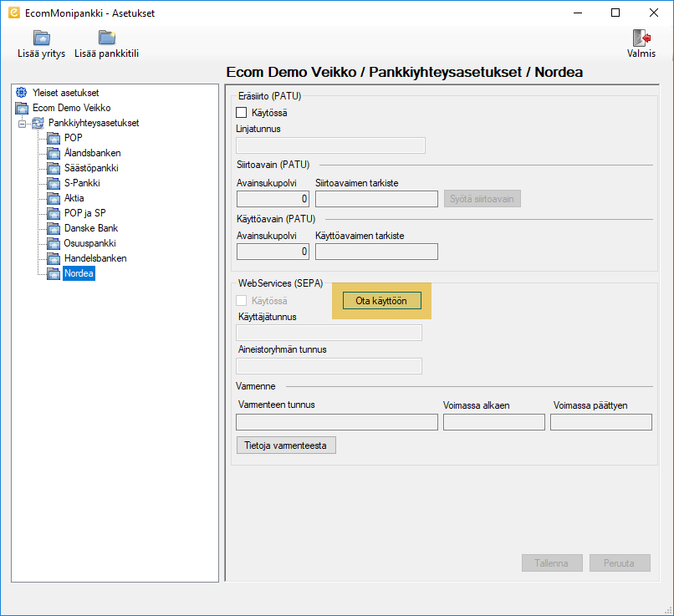674x616 pixels.
Task: Maximize the EcomMonipankki window
Action: point(615,13)
